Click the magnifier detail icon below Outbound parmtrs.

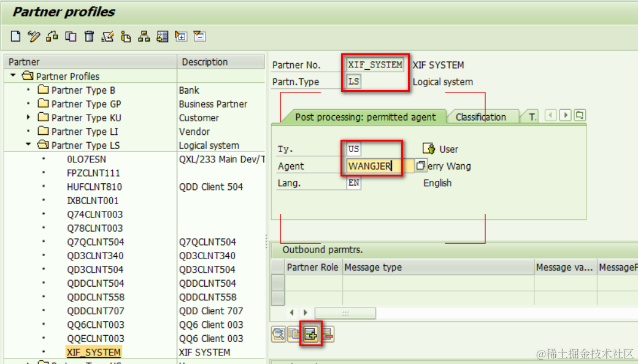click(x=279, y=335)
